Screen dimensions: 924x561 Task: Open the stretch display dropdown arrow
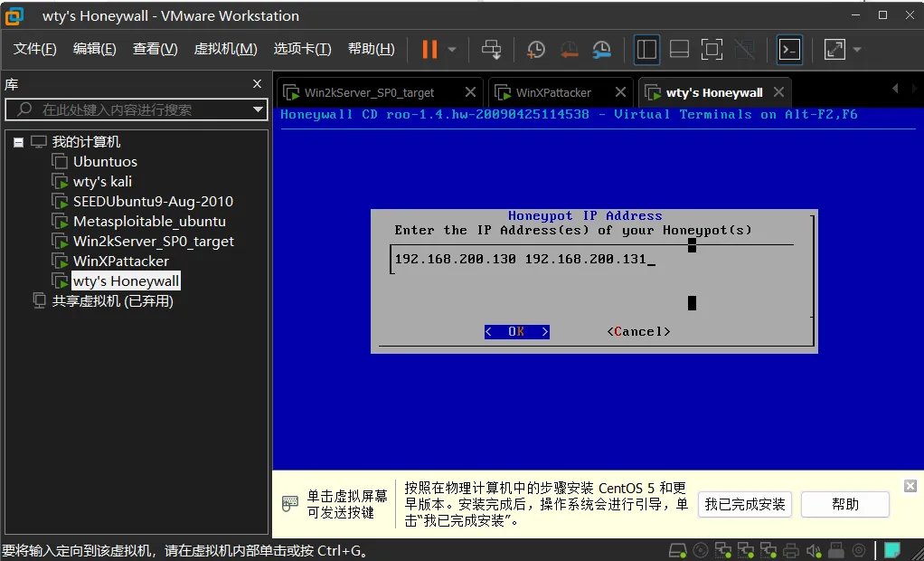click(857, 50)
